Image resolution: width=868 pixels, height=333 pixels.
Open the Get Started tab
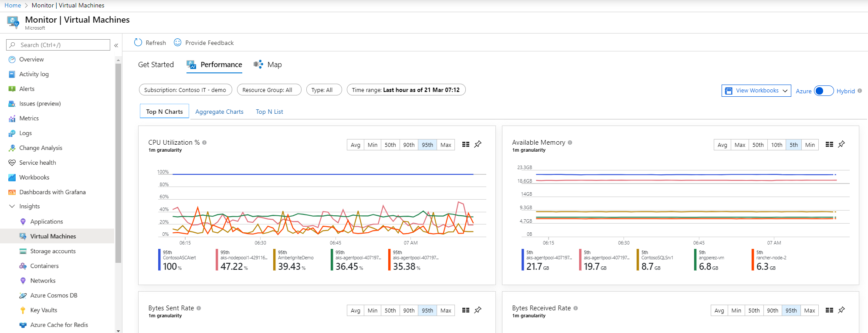tap(156, 65)
